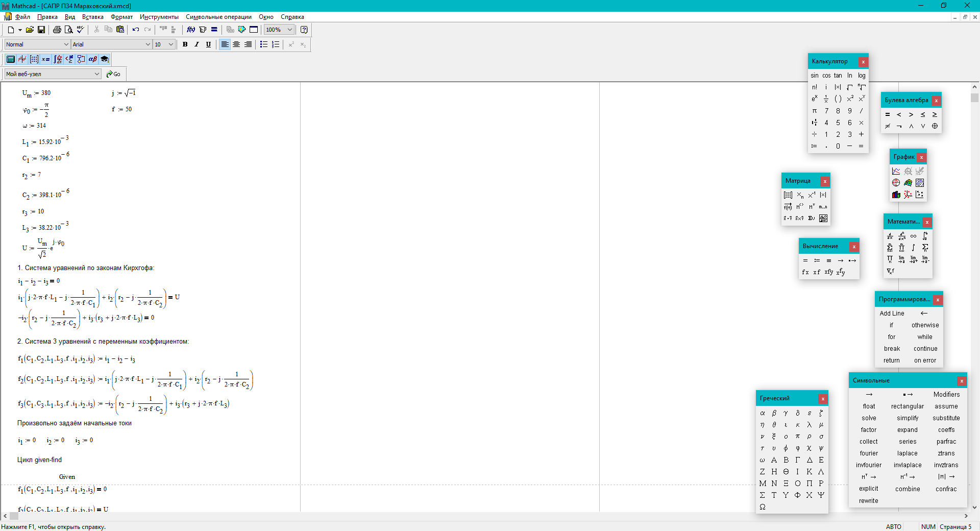Expand the Arial font dropdown

112,44
